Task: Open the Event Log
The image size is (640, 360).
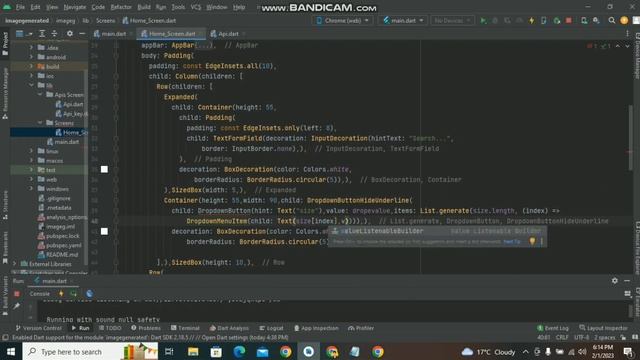Action: (x=553, y=328)
